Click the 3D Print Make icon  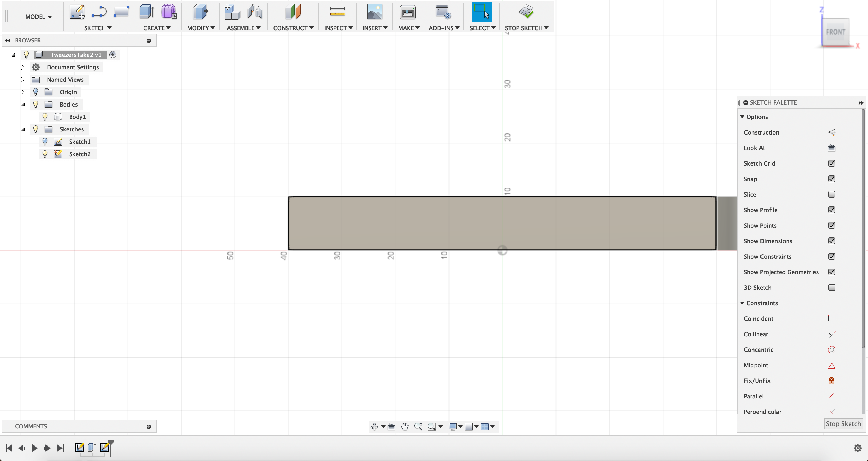click(408, 12)
